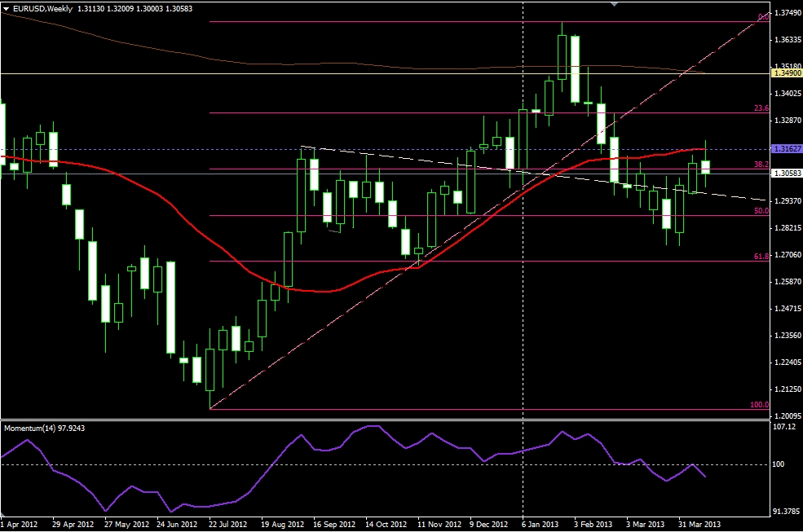Screen dimensions: 803x532
Task: Click the 19 Aug 2012 date label
Action: click(282, 525)
